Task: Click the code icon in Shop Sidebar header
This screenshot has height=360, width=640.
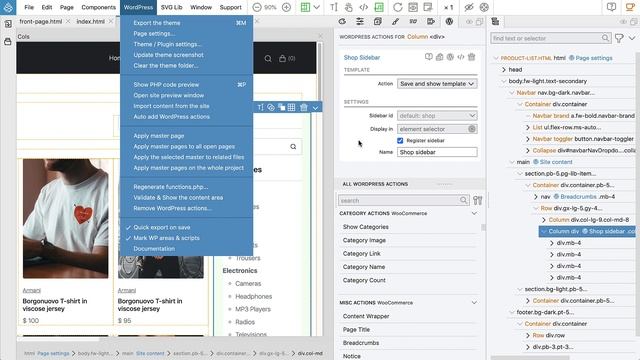Action: point(461,57)
